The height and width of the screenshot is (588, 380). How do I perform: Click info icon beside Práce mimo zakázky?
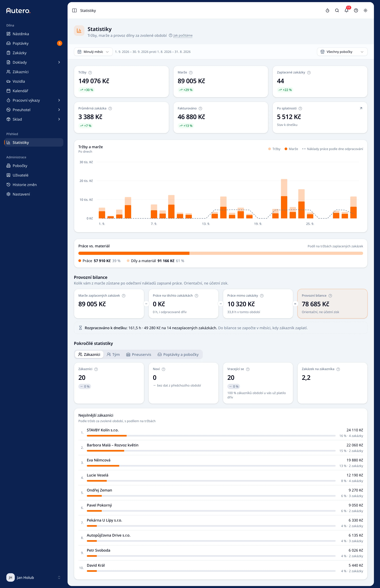262,296
